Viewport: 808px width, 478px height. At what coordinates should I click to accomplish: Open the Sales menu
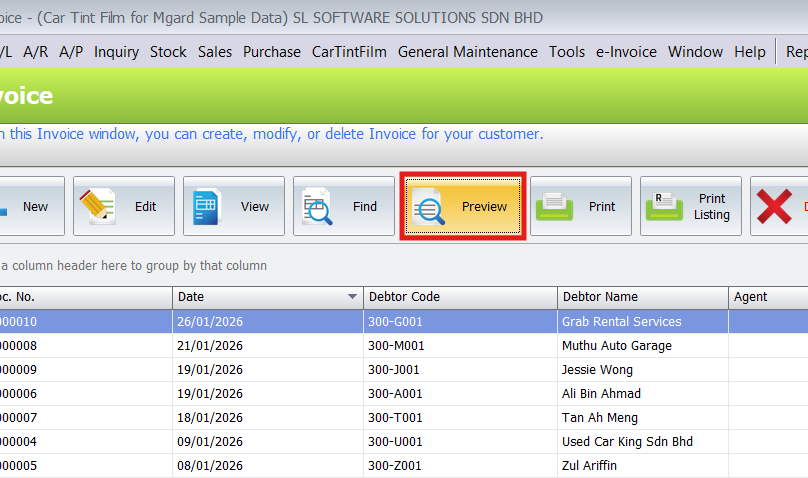click(x=214, y=52)
